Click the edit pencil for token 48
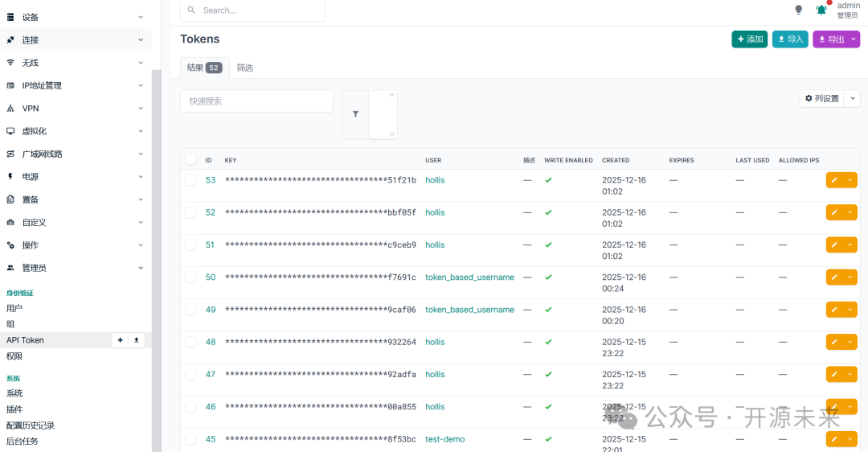Screen dimensions: 868x452 tap(834, 342)
